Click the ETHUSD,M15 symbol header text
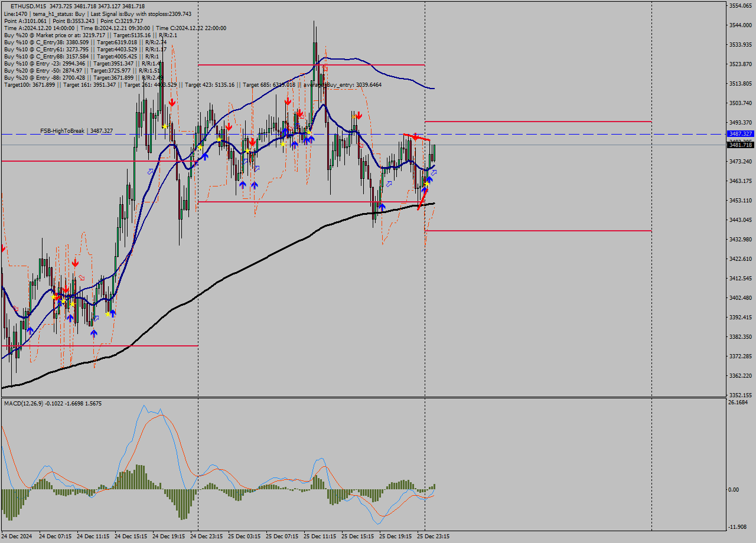This screenshot has height=543, width=756. (28, 6)
